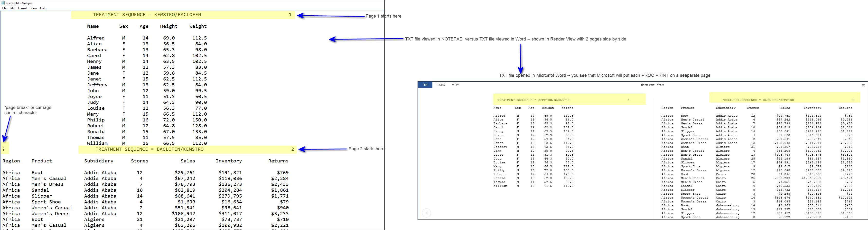Viewport: 868px width, 230px height.
Task: Click the 'Returns' header in Notepad
Action: click(278, 161)
